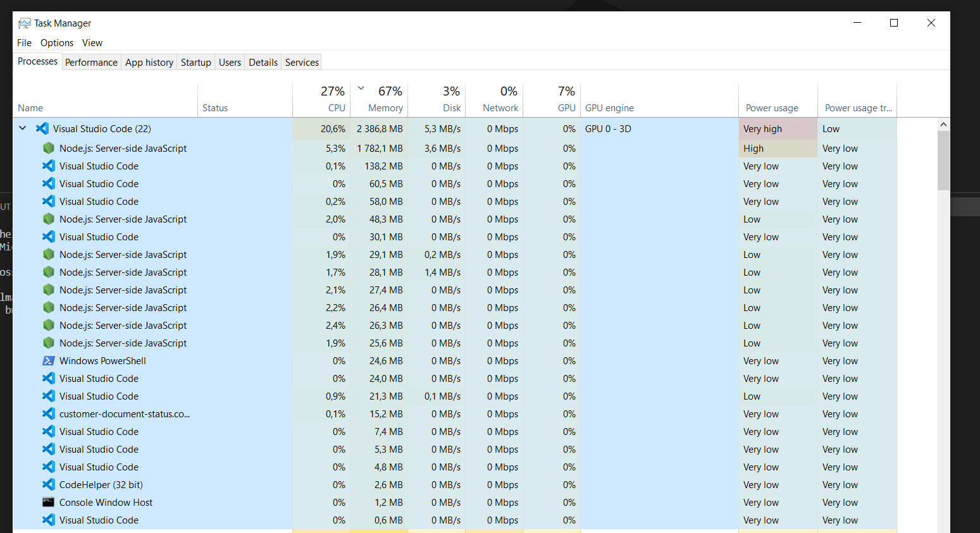Image resolution: width=980 pixels, height=533 pixels.
Task: Click the Status column header
Action: (x=215, y=107)
